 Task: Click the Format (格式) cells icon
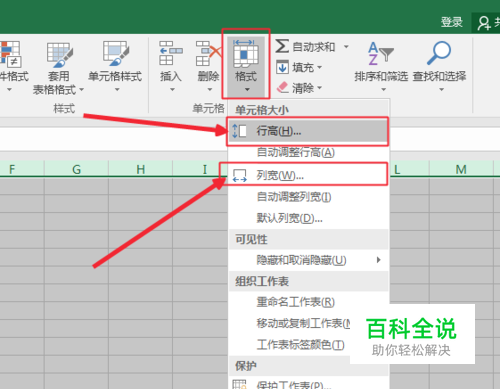[246, 53]
